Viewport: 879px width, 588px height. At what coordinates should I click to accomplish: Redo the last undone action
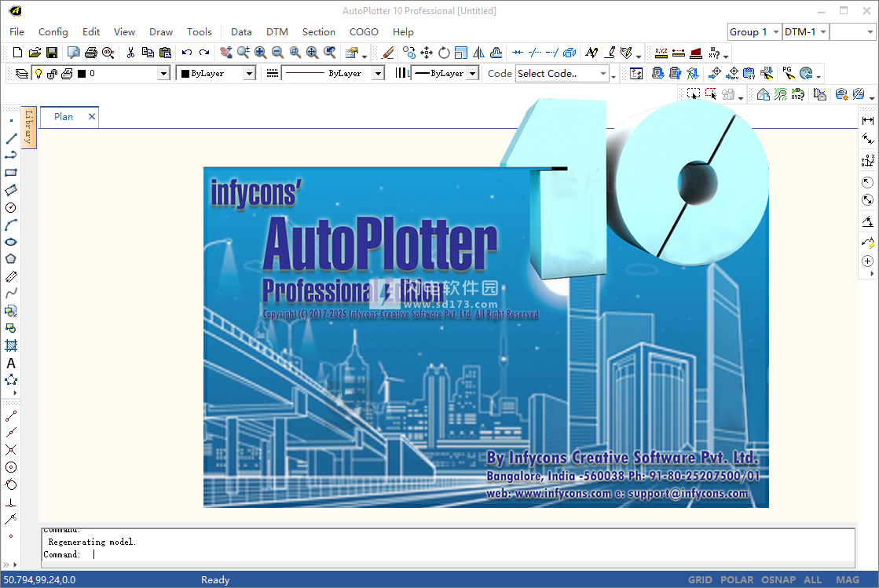point(204,53)
